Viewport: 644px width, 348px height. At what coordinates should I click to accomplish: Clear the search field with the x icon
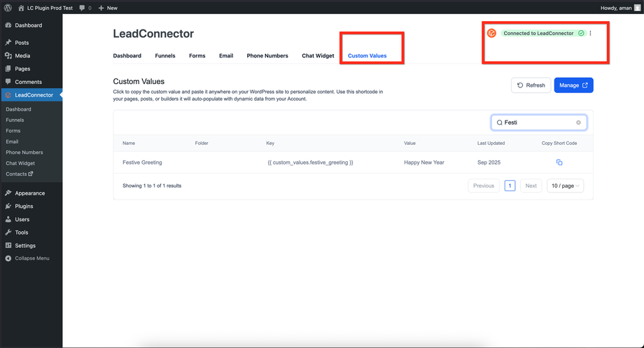tap(578, 123)
